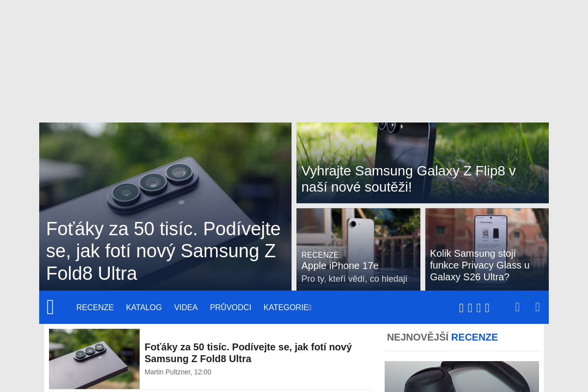
Task: Click the 'NEJNOVĚJŠÍ RECENZE' sidebar heading
Action: tap(442, 337)
